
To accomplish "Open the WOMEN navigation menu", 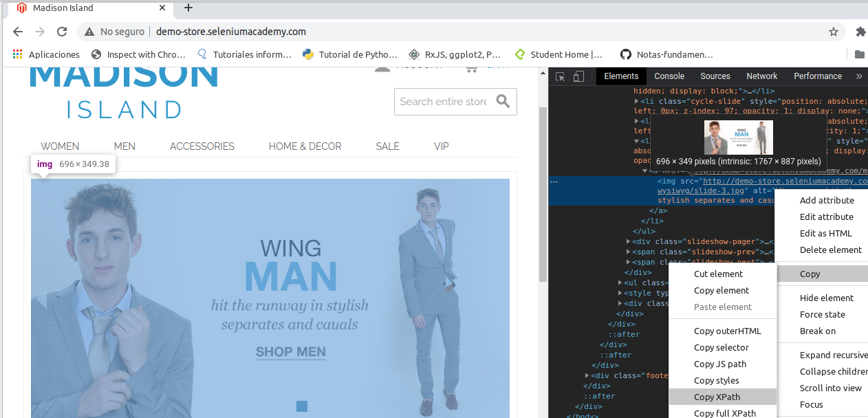I will tap(60, 146).
